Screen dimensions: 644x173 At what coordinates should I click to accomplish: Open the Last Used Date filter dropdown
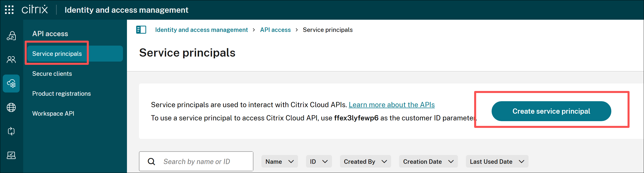(497, 162)
